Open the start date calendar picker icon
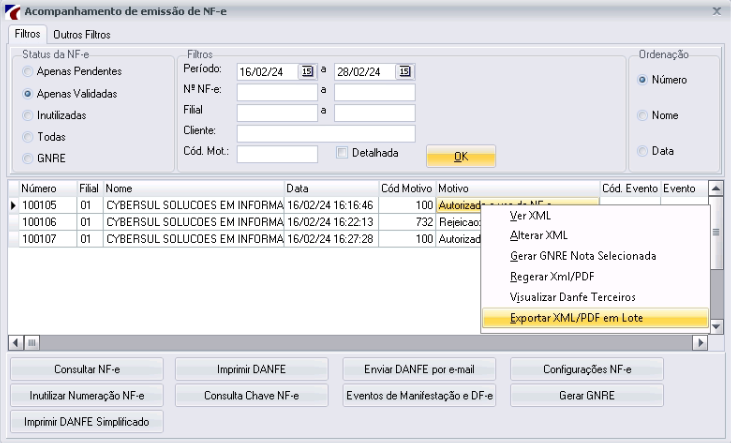Screen dimensions: 731x443 coord(307,71)
